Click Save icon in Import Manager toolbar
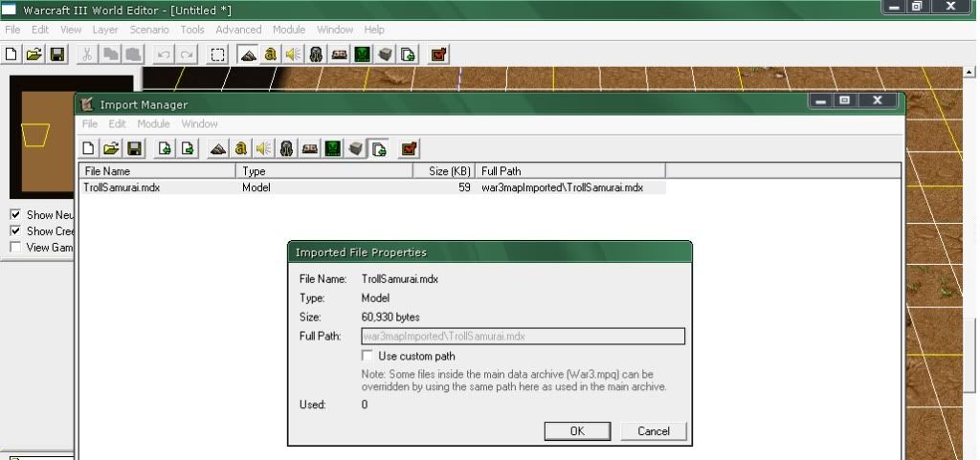The image size is (980, 460). click(134, 148)
